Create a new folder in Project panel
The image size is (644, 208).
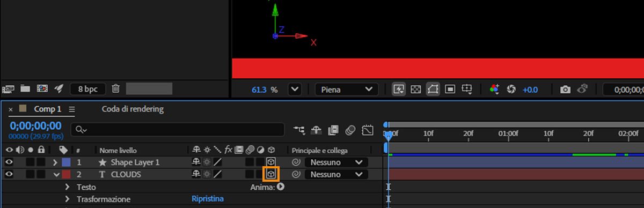click(x=25, y=88)
